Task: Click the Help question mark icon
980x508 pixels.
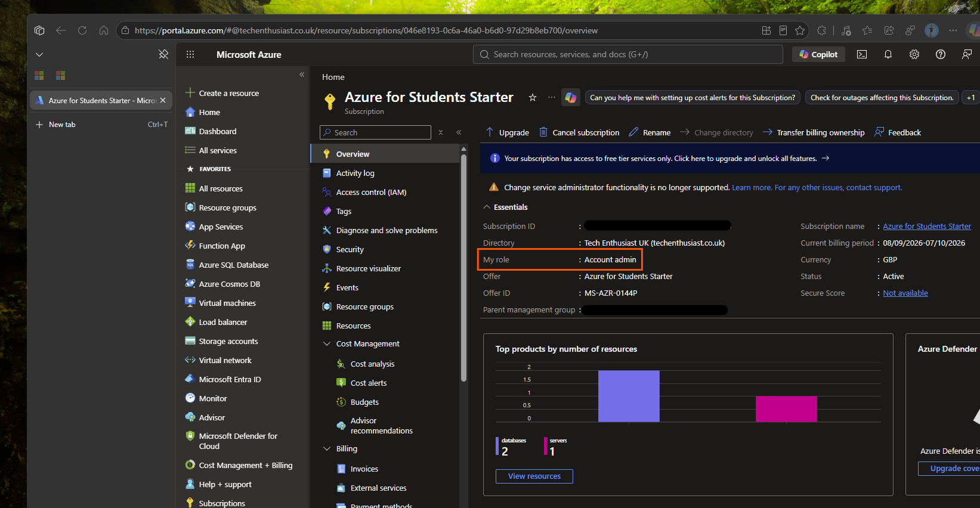Action: [941, 54]
